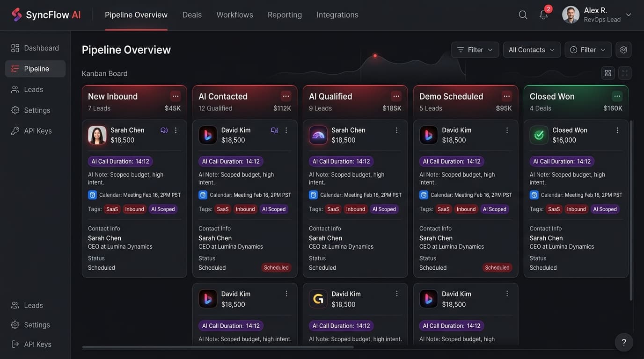Open the Pipeline Overview tab
The width and height of the screenshot is (644, 359).
(x=136, y=15)
